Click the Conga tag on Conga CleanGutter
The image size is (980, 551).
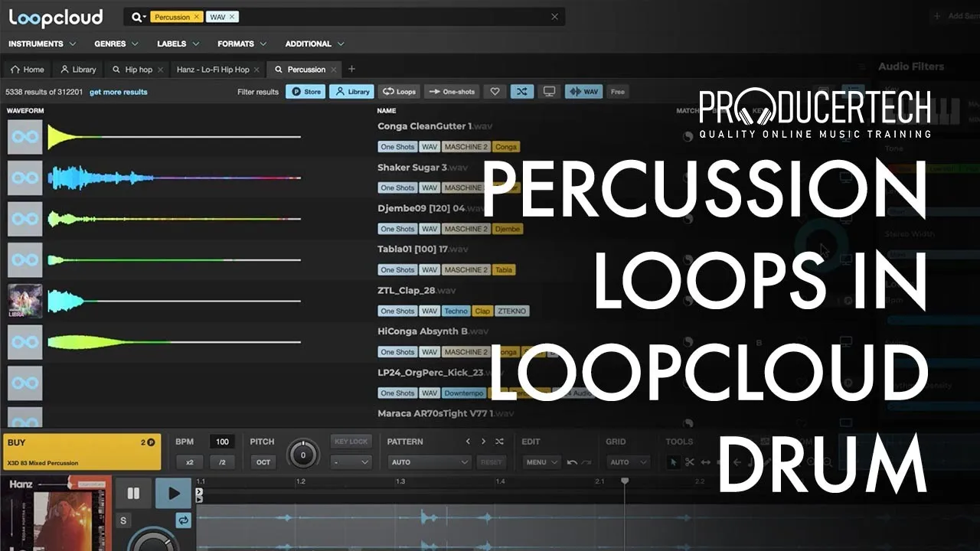click(x=506, y=147)
